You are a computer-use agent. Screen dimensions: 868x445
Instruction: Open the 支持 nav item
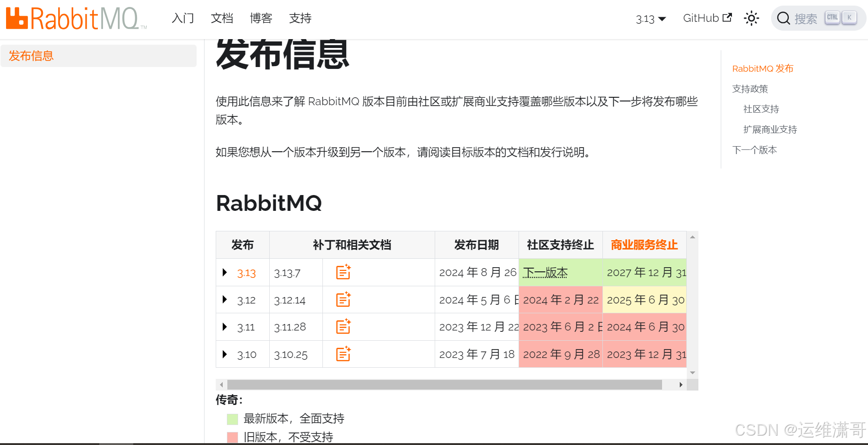[300, 18]
